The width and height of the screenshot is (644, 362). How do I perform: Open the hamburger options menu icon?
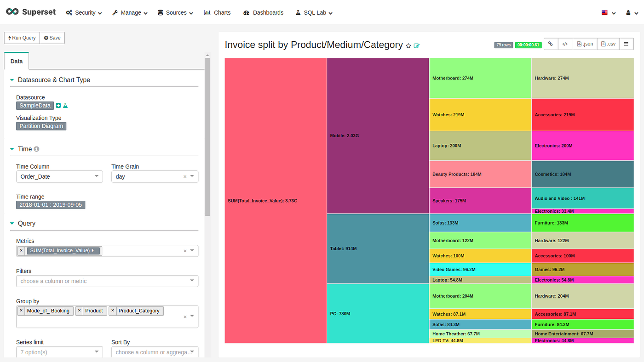pos(626,44)
